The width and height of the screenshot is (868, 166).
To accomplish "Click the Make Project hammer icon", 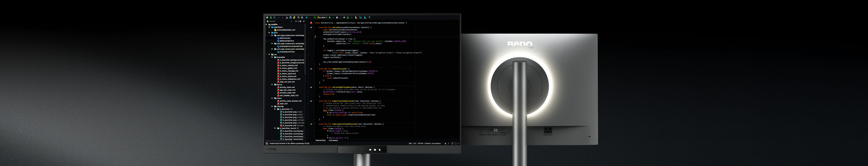I will click(x=315, y=17).
